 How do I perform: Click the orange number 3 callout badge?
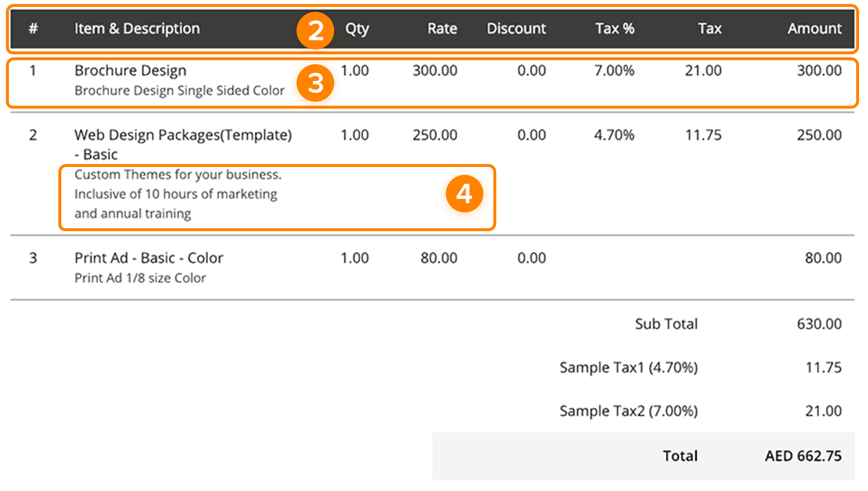[x=315, y=83]
